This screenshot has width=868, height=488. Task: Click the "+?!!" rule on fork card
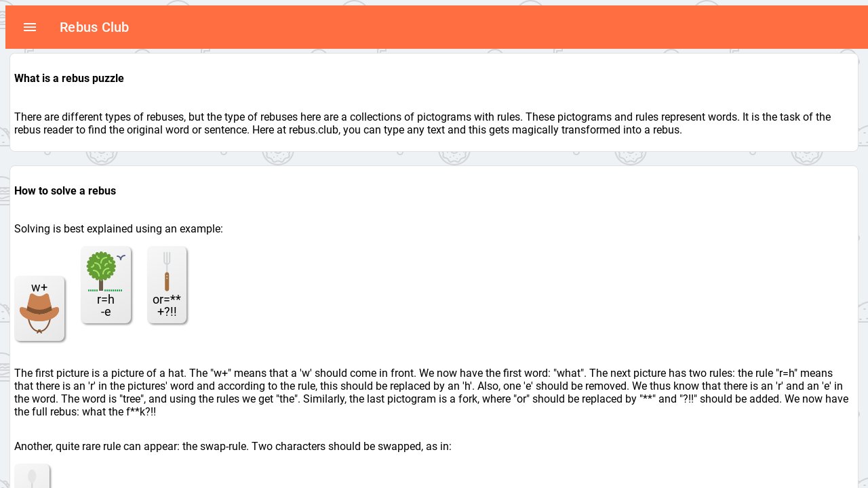point(167,312)
